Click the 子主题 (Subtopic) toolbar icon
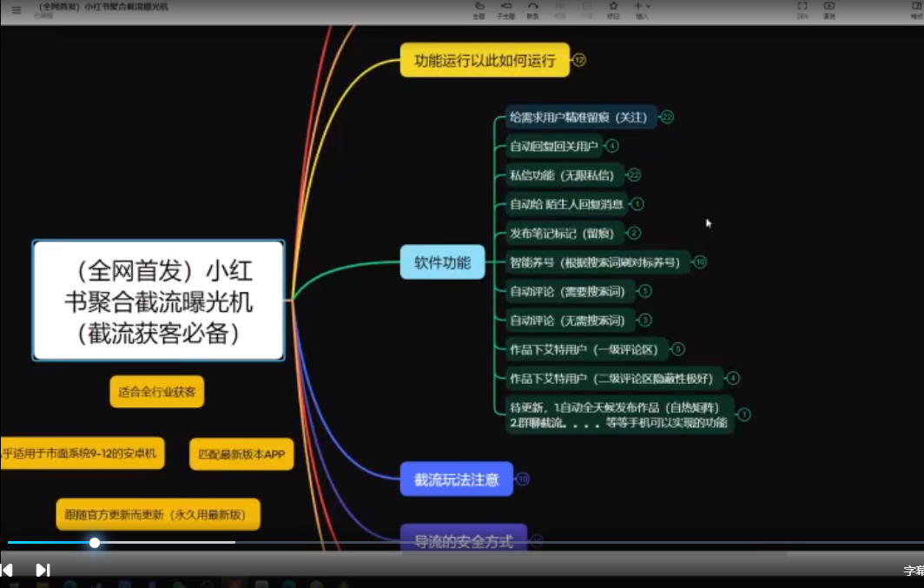Image resolution: width=924 pixels, height=588 pixels. tap(505, 10)
